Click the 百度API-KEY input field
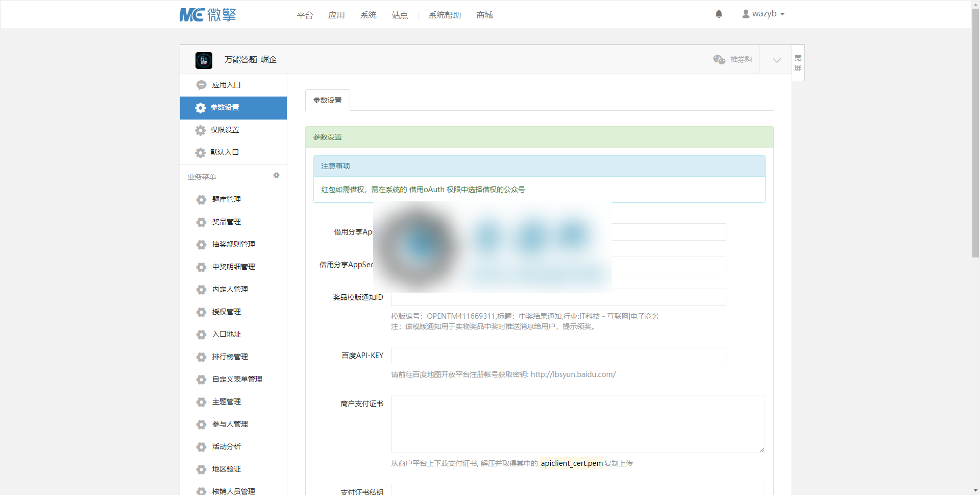Image resolution: width=980 pixels, height=495 pixels. 558,356
